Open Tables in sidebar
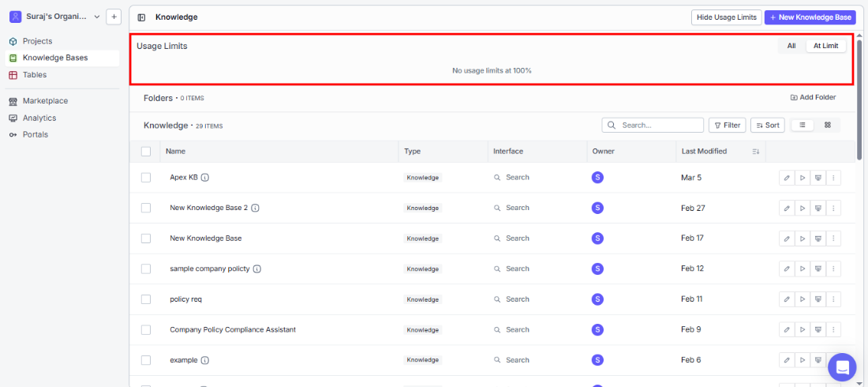 coord(62,75)
